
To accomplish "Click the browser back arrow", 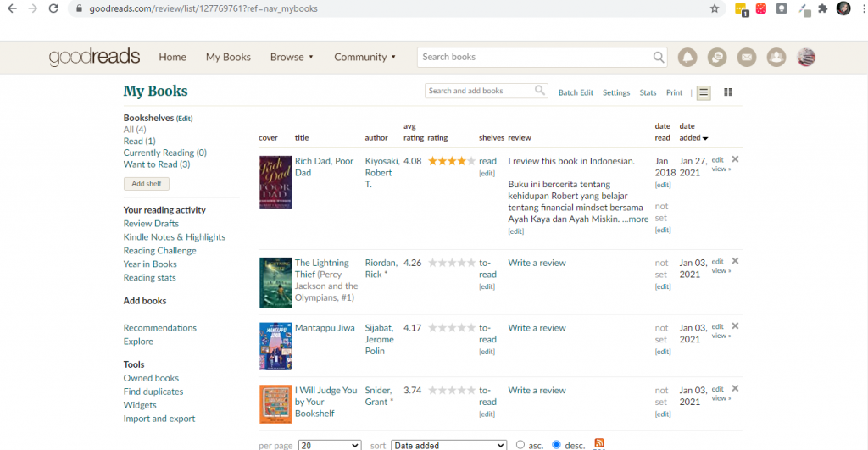I will pyautogui.click(x=12, y=8).
